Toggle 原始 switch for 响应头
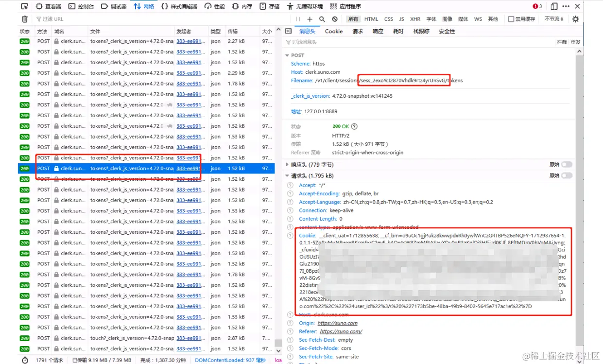This screenshot has width=603, height=364. [x=567, y=164]
